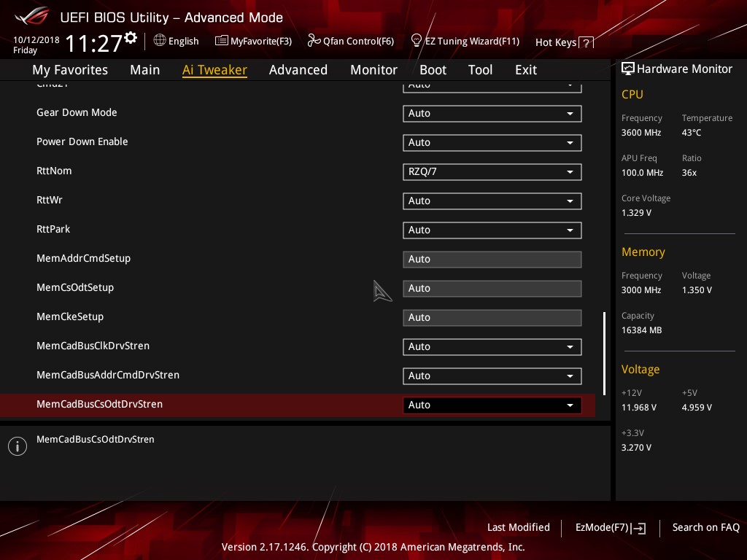Click the EZ Tuning lightbulb icon

[417, 41]
